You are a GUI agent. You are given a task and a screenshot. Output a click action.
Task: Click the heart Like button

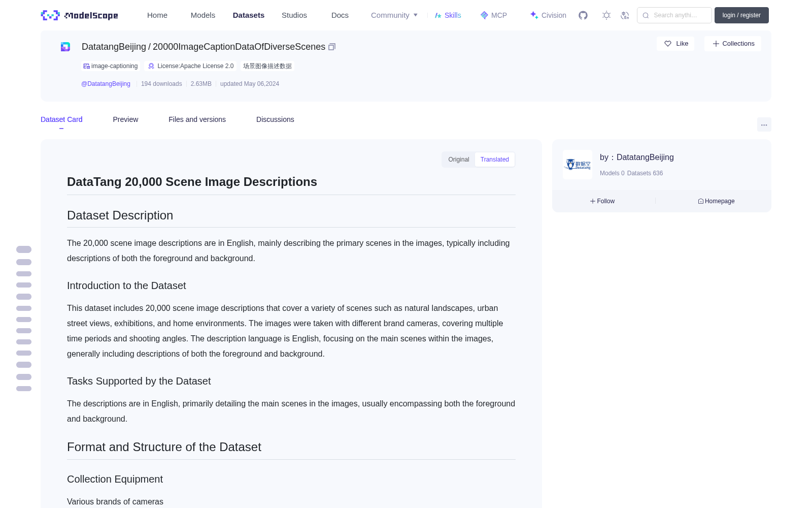(x=675, y=44)
